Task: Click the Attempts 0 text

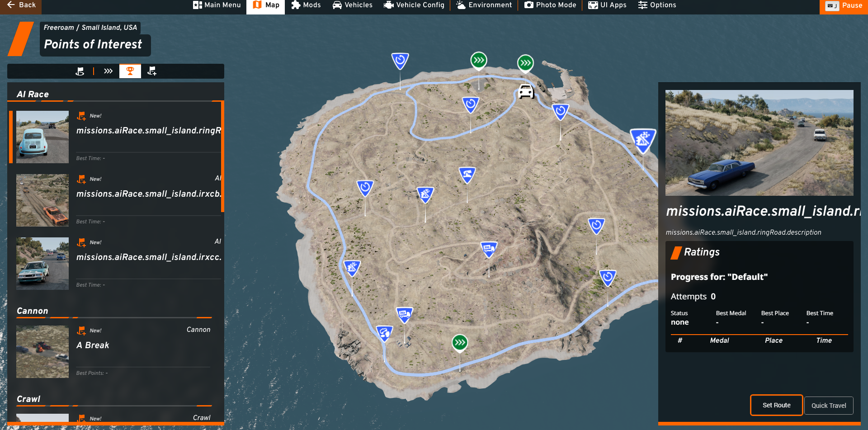Action: [693, 297]
